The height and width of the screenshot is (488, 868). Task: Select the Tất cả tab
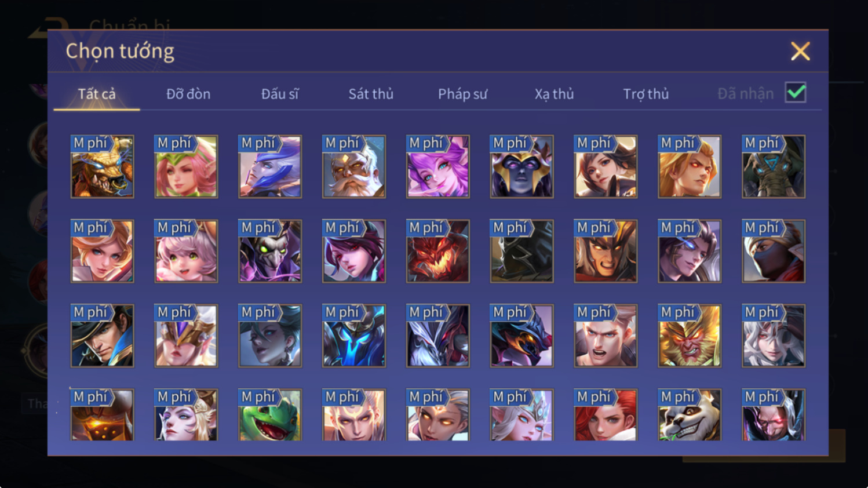97,94
